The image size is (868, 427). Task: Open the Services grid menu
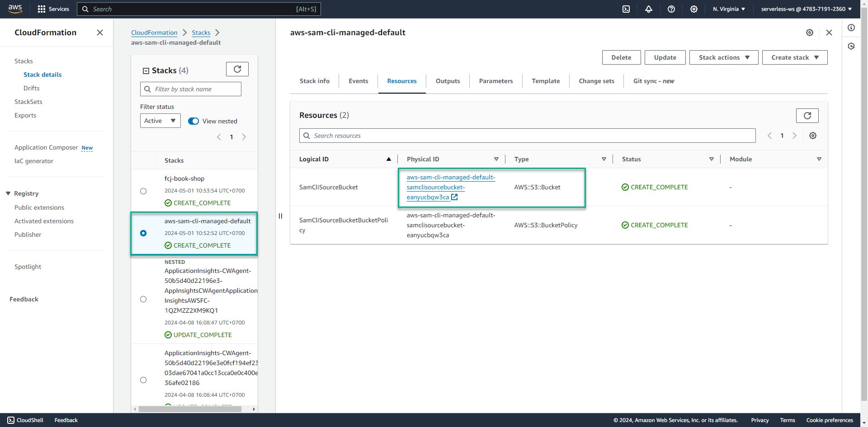pos(53,9)
